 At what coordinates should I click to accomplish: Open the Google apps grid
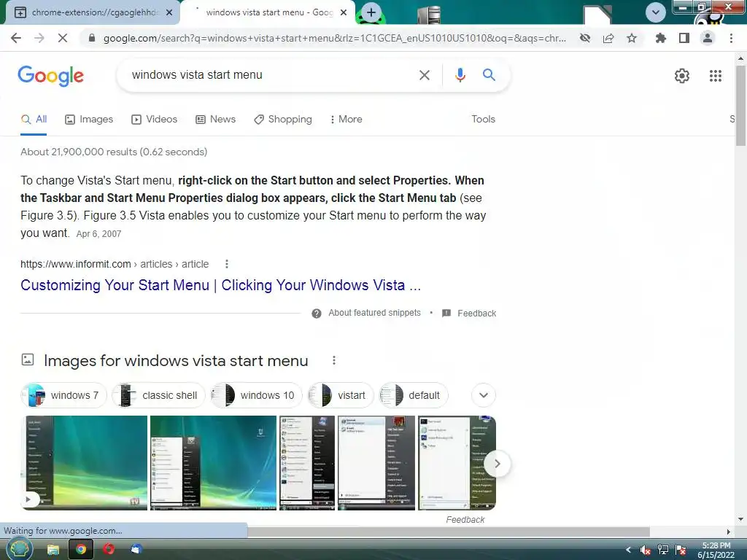(x=716, y=76)
